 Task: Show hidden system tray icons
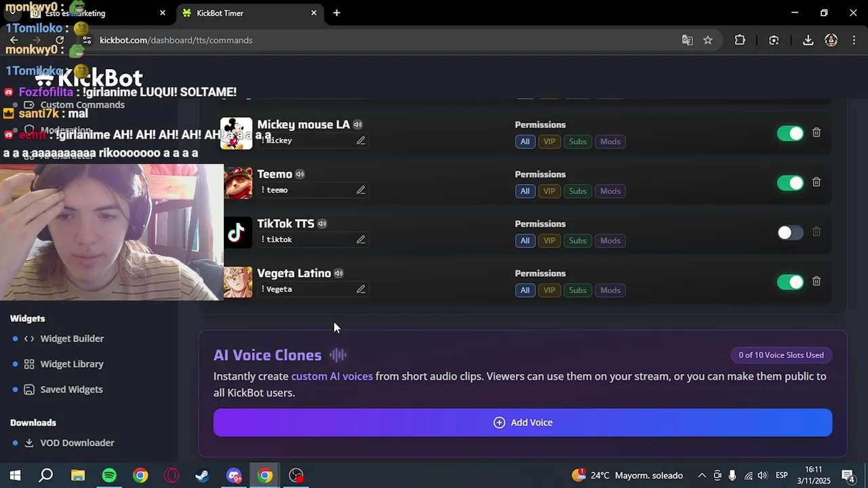click(x=702, y=476)
